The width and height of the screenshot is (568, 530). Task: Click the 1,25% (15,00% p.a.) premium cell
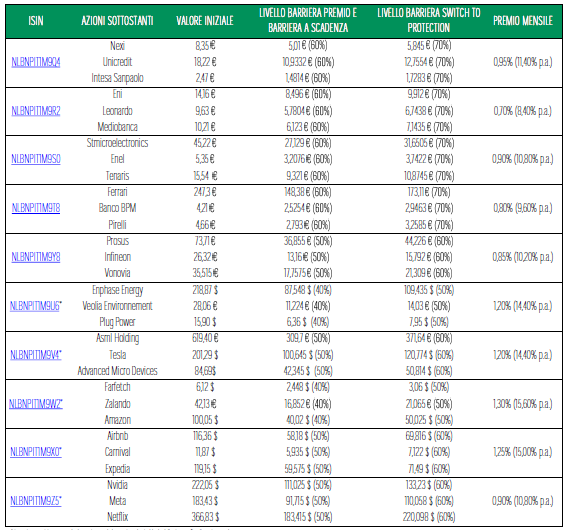[523, 452]
